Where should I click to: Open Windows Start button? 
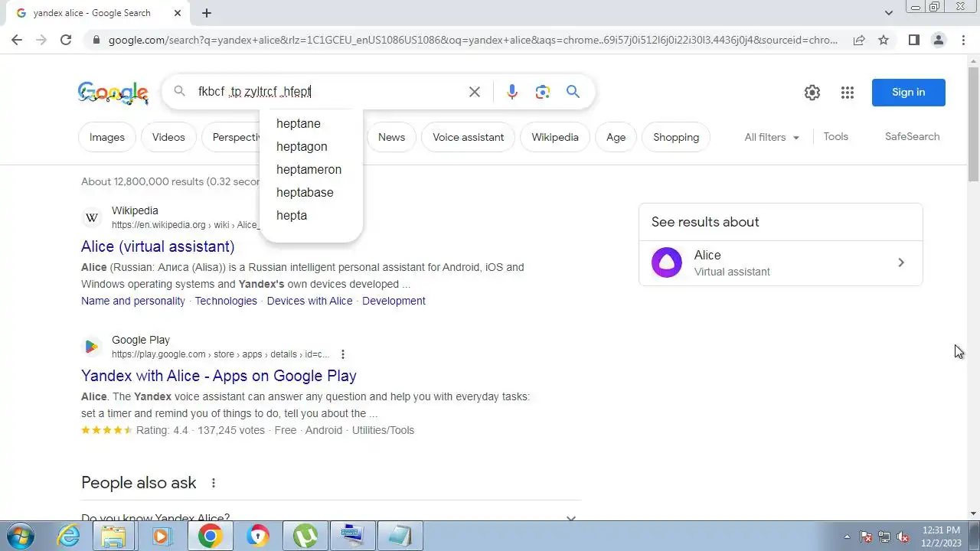(21, 536)
